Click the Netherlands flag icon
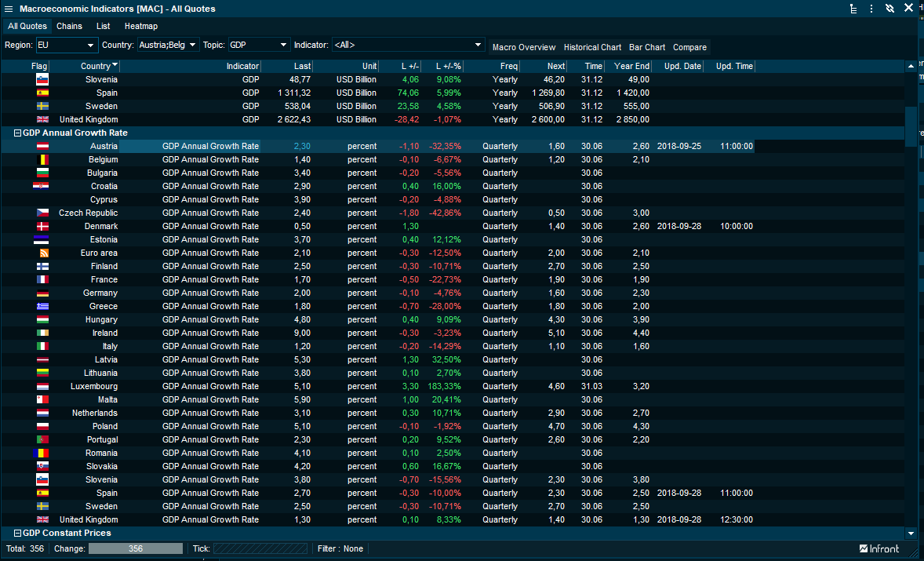The height and width of the screenshot is (561, 924). (42, 413)
